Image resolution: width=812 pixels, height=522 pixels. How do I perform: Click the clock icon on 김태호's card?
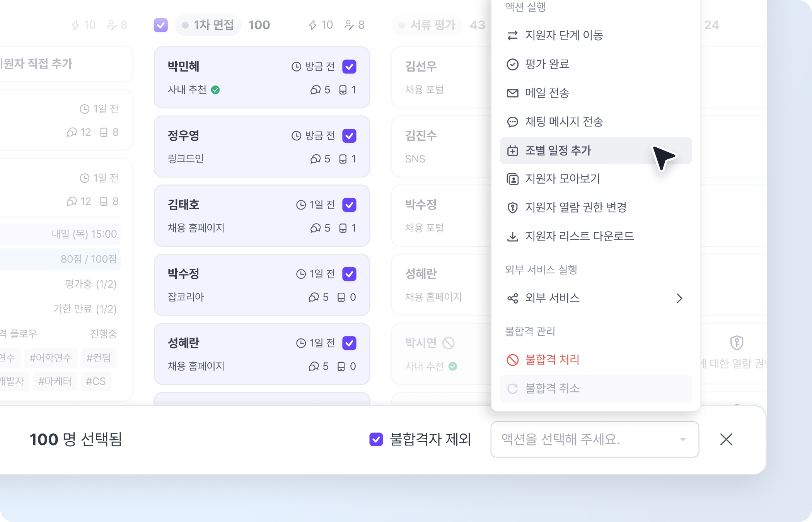(x=301, y=205)
